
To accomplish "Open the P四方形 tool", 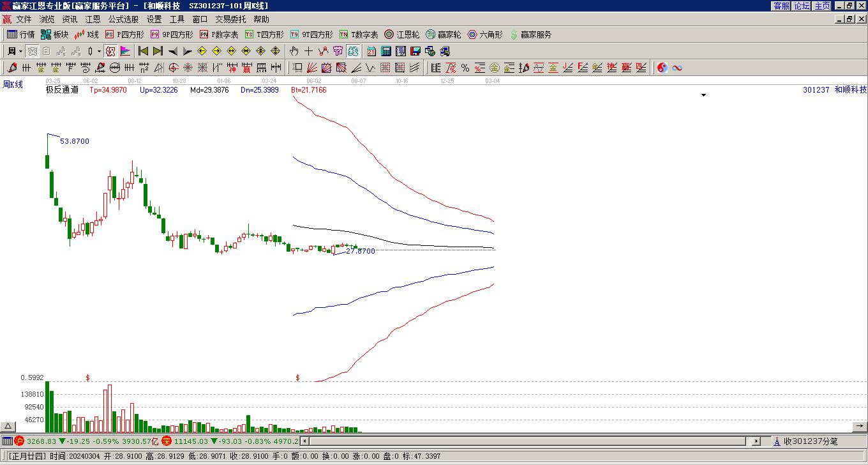I will click(x=125, y=34).
